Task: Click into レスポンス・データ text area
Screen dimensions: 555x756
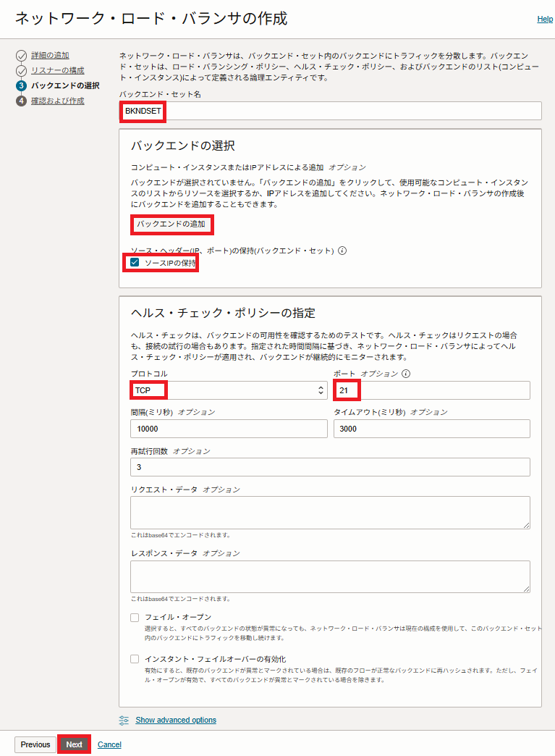Action: [330, 576]
